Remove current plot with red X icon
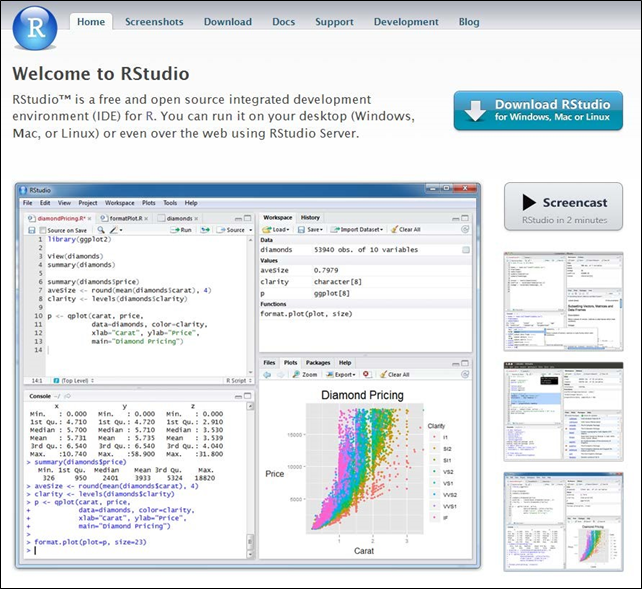The image size is (642, 589). (x=366, y=374)
